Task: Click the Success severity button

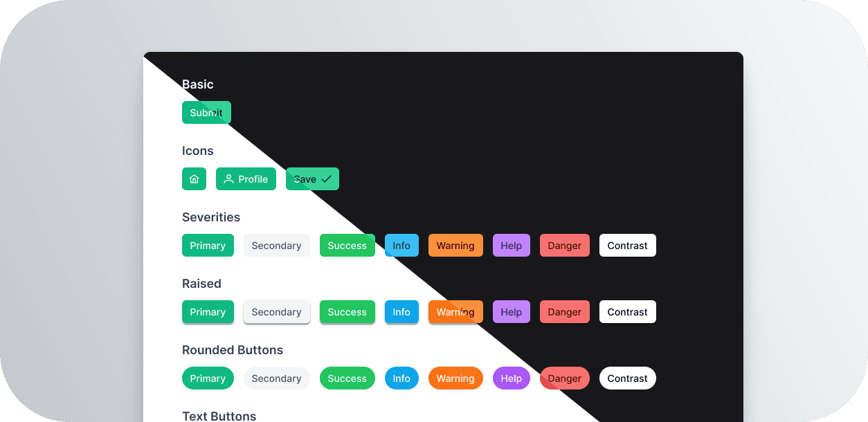Action: pos(347,245)
